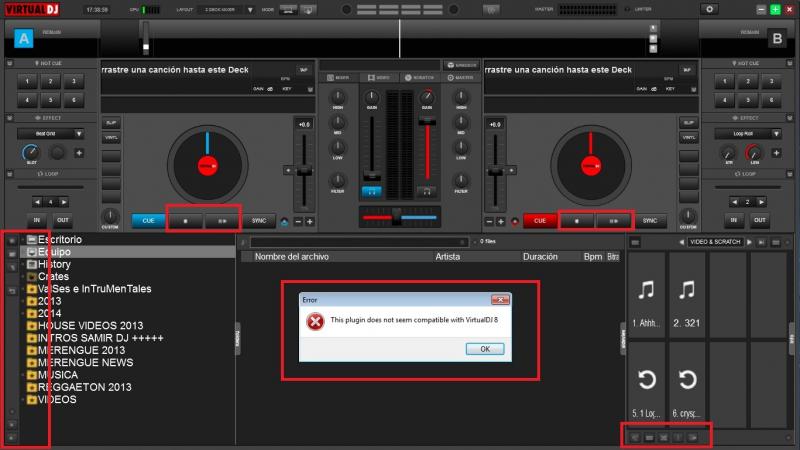This screenshot has height=450, width=800.
Task: Open the Crates folder in browser tree
Action: (x=53, y=277)
